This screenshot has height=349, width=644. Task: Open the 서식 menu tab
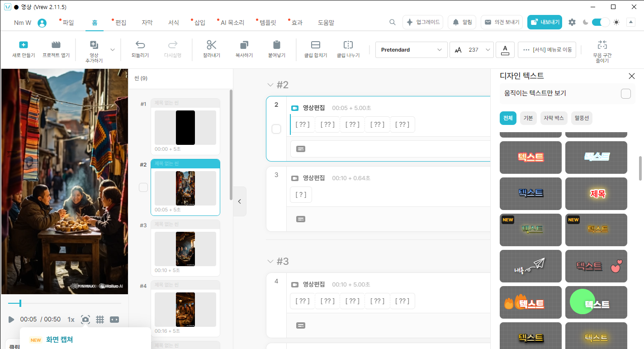pos(173,22)
